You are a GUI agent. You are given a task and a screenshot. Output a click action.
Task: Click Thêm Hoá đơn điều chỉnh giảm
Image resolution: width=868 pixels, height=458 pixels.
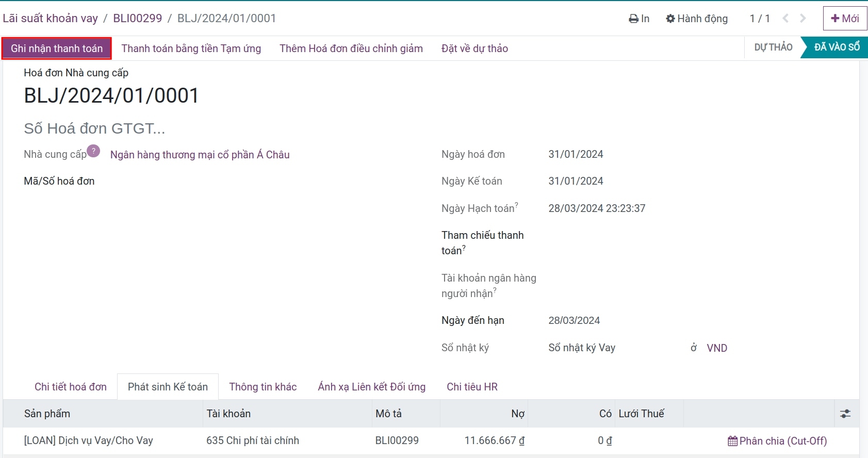(x=351, y=48)
